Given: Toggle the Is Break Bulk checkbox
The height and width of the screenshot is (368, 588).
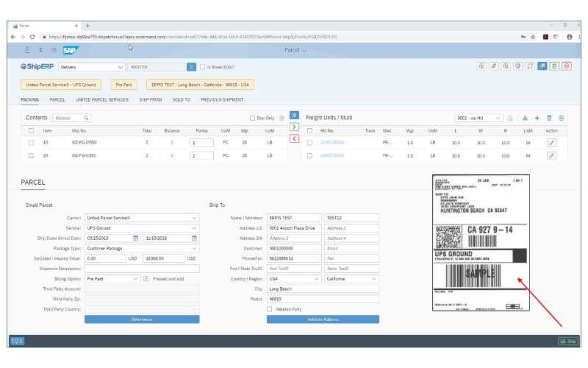Looking at the screenshot, I should tap(203, 67).
